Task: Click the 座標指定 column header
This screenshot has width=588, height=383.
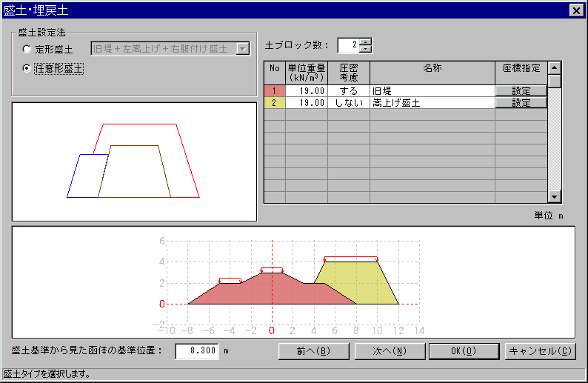Action: (521, 73)
